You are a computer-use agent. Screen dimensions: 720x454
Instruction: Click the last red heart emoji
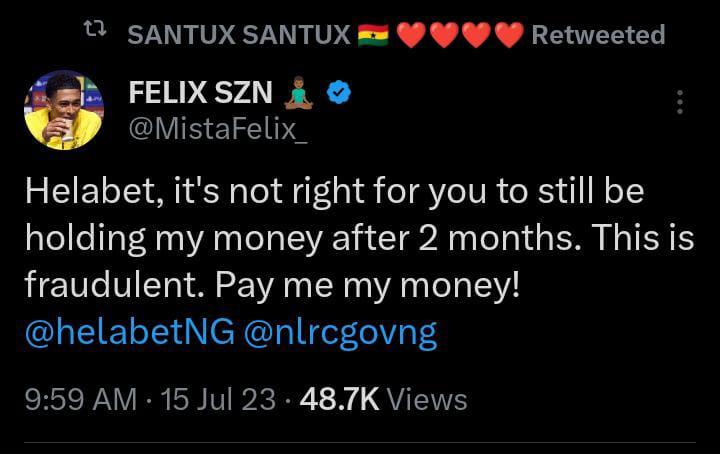click(x=508, y=35)
